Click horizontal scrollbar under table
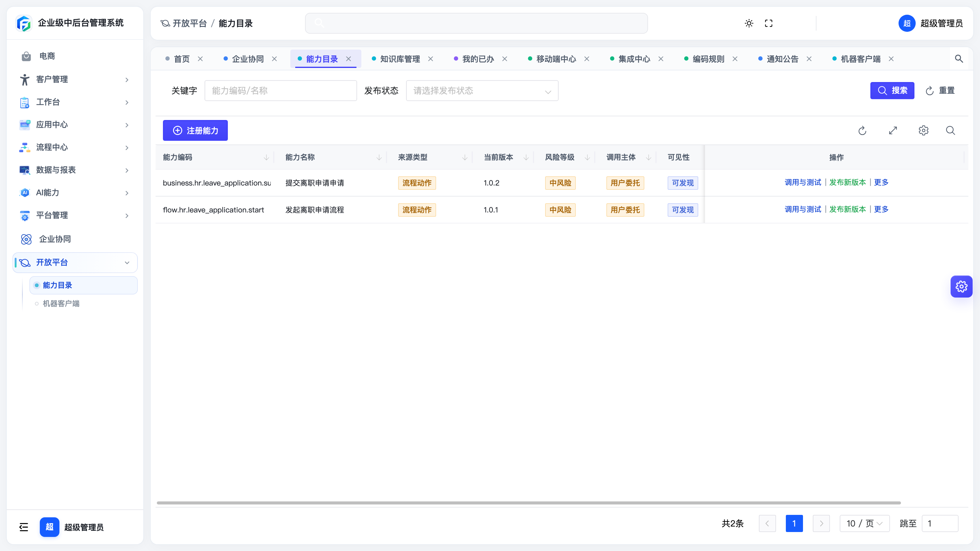This screenshot has height=551, width=980. click(528, 503)
